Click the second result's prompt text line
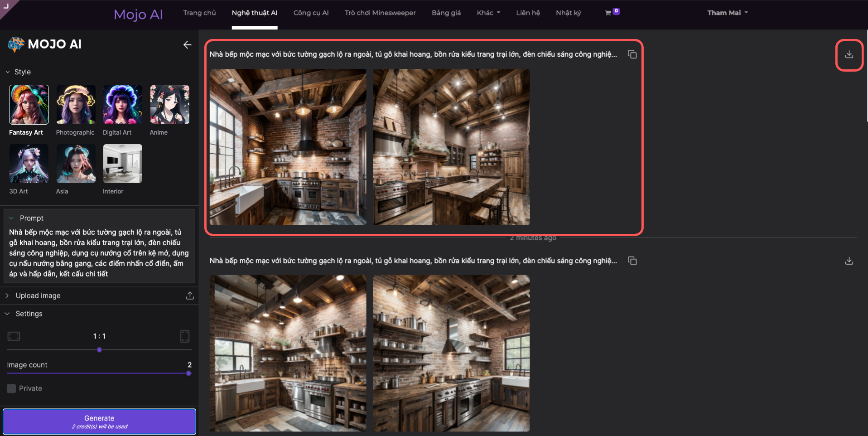 pyautogui.click(x=413, y=261)
